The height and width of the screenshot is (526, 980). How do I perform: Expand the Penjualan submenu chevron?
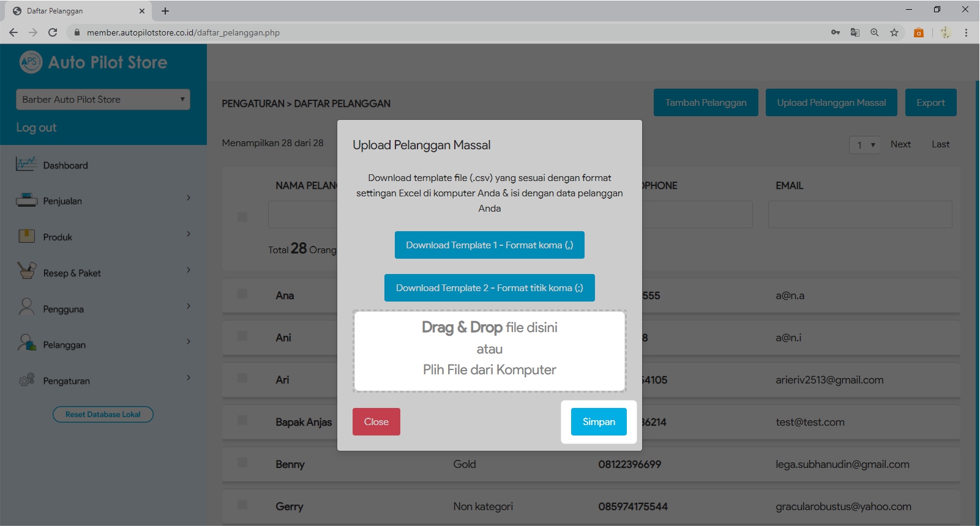[x=189, y=198]
